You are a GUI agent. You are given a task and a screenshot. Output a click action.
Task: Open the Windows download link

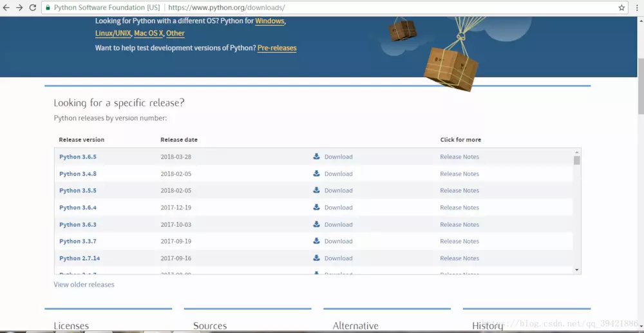click(270, 21)
